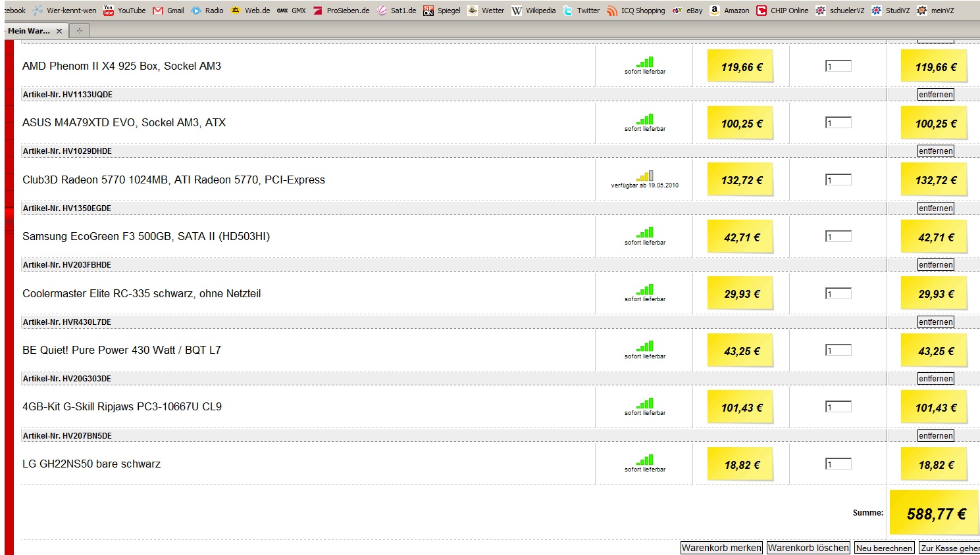Open the ICQ Shopping bookmark

[x=636, y=11]
